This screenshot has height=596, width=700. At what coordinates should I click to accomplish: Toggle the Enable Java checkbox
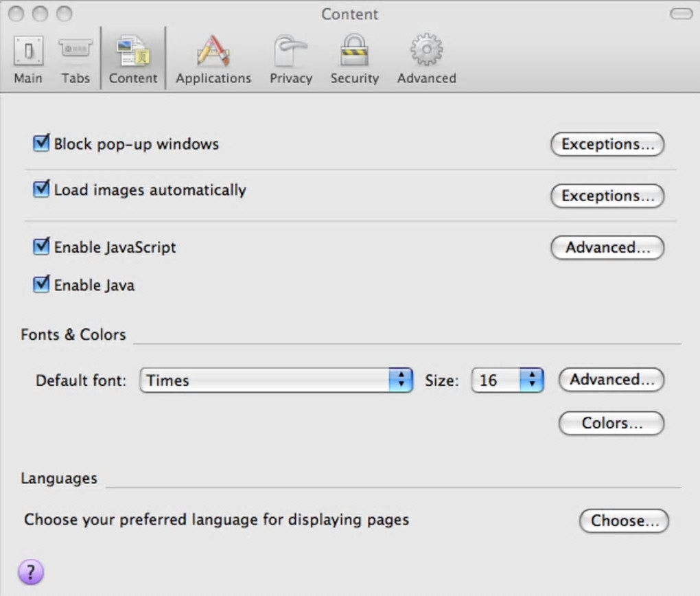[x=42, y=284]
